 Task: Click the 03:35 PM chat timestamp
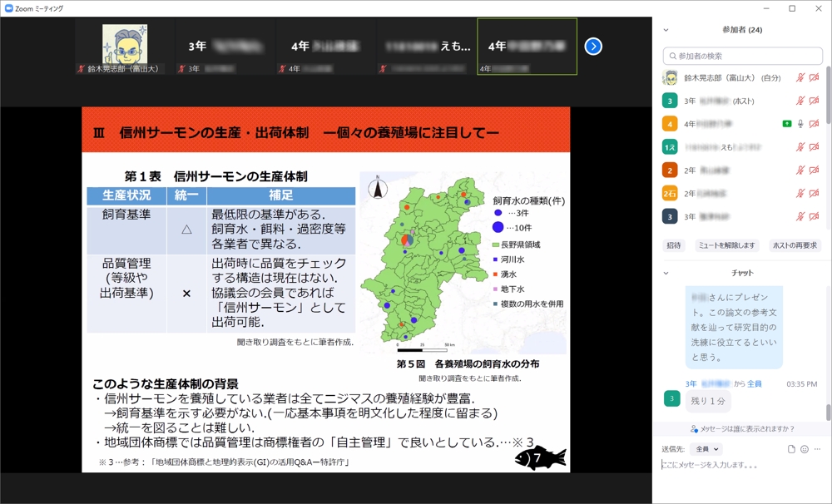pos(802,384)
